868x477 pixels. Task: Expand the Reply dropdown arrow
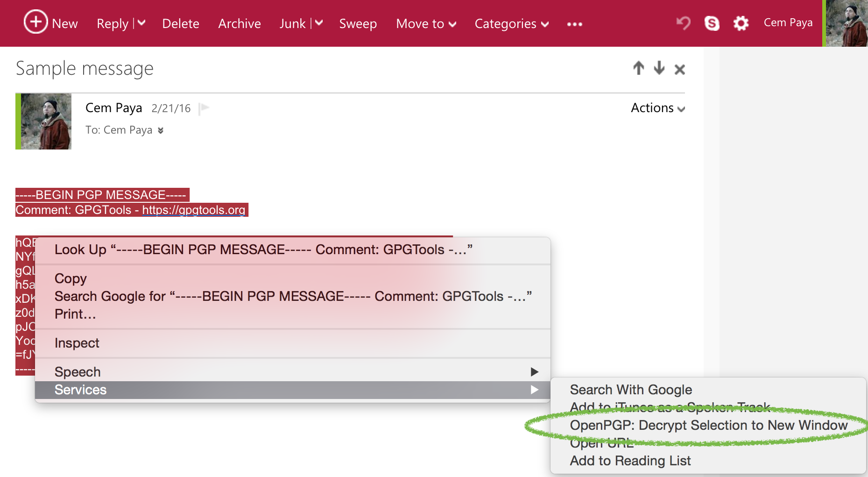coord(142,23)
